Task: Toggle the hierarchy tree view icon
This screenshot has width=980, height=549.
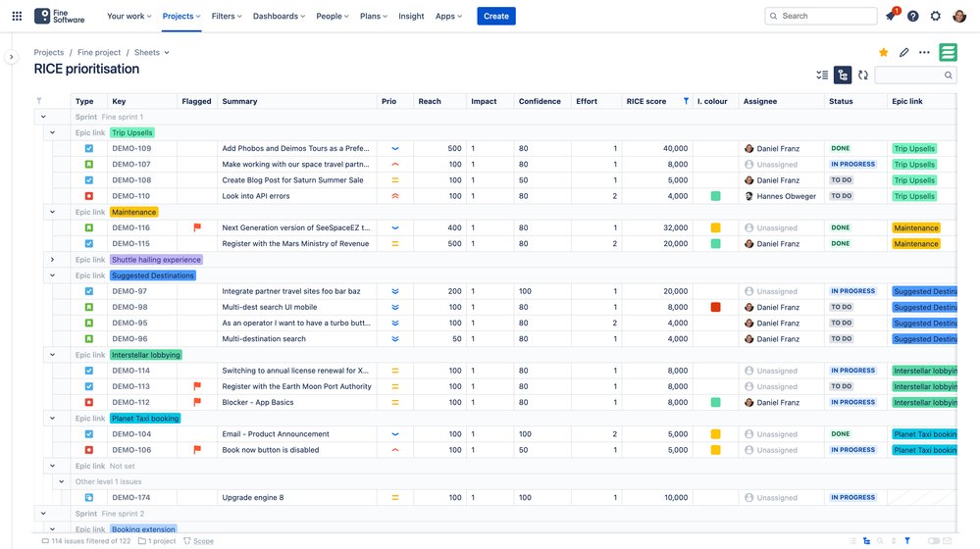Action: pos(843,75)
